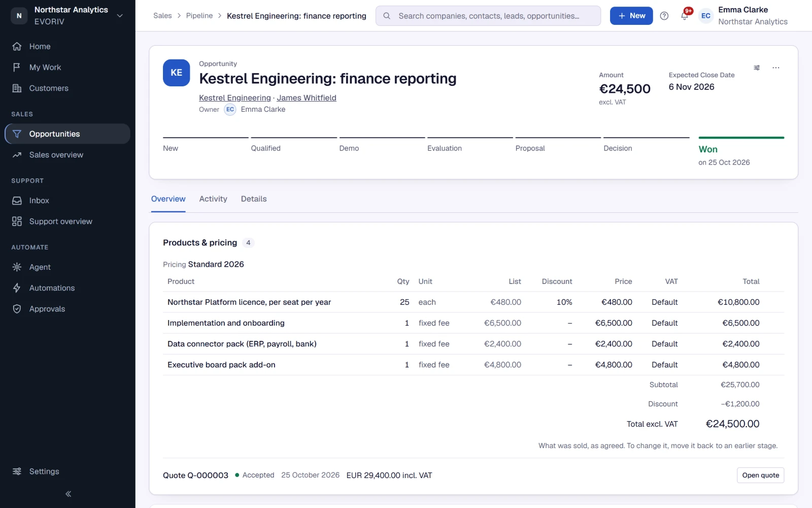Screen dimensions: 812x508
Task: Open Home from the sidebar
Action: [67, 46]
